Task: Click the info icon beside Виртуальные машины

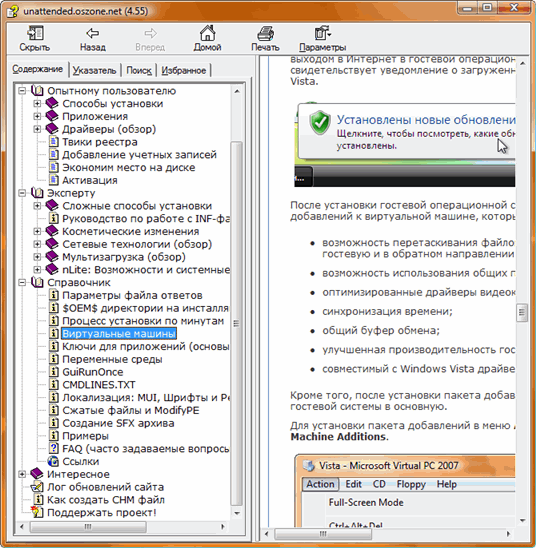Action: tap(53, 333)
